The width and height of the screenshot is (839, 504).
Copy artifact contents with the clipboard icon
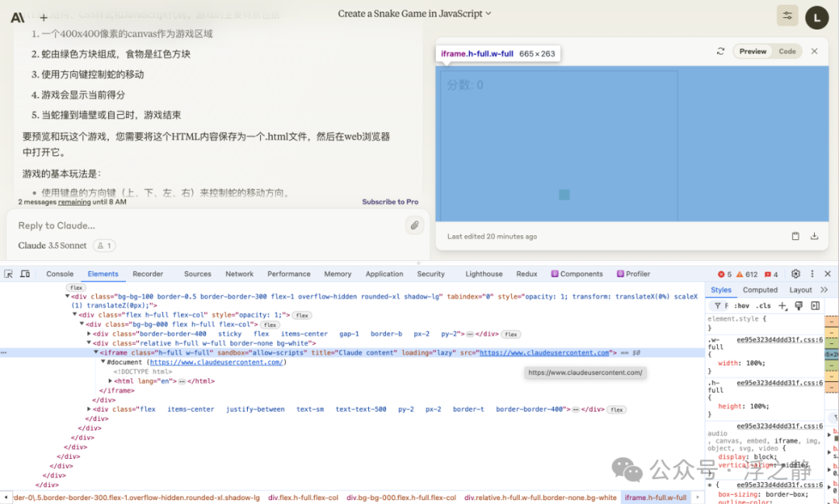(x=795, y=236)
